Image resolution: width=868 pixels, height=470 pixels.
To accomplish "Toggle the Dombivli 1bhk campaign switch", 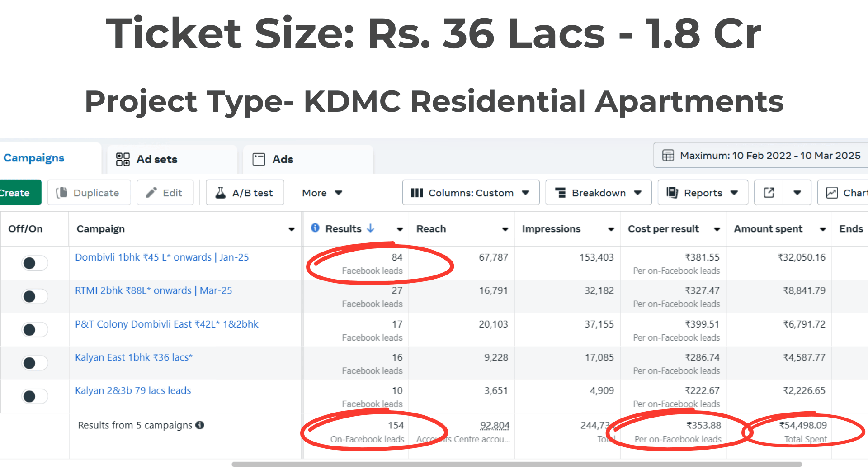I will (35, 263).
